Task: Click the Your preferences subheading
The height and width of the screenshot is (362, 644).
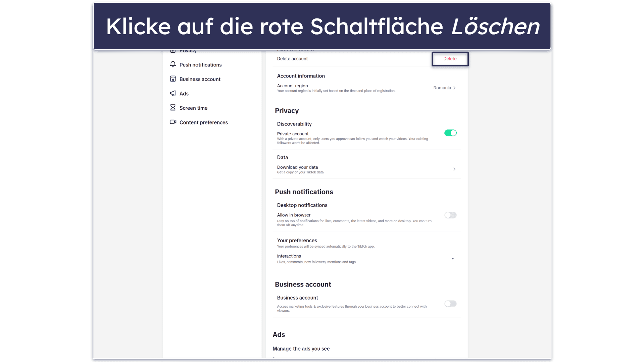Action: (x=297, y=241)
